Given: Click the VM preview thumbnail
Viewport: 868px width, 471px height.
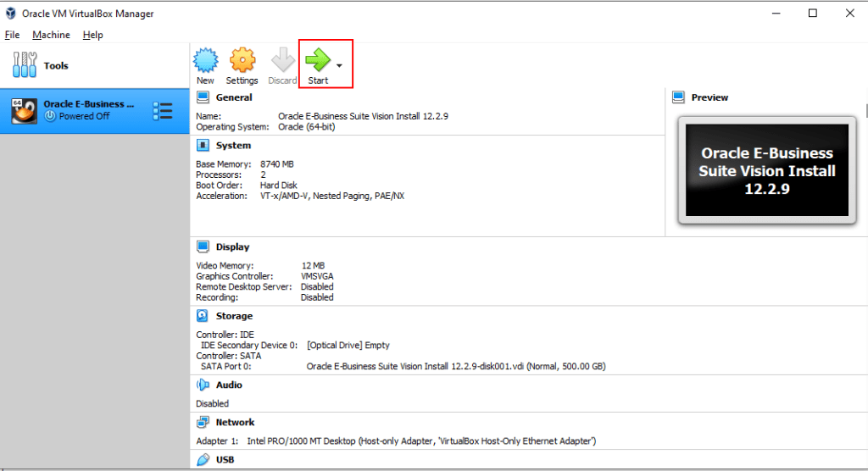Looking at the screenshot, I should tap(765, 169).
